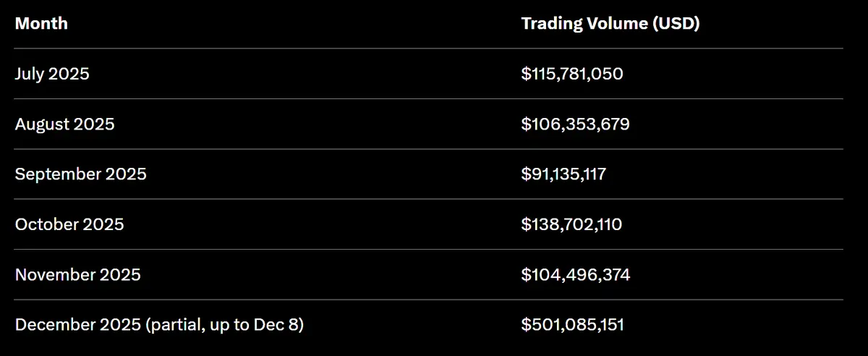Image resolution: width=868 pixels, height=356 pixels.
Task: Select the December 2025 partial month cell
Action: (159, 325)
